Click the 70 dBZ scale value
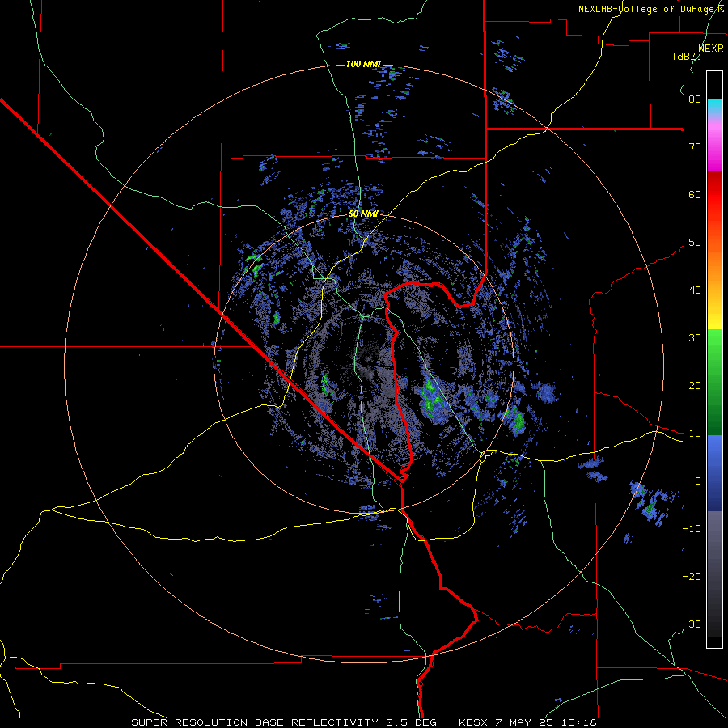Viewport: 728px width, 728px height. pyautogui.click(x=695, y=146)
